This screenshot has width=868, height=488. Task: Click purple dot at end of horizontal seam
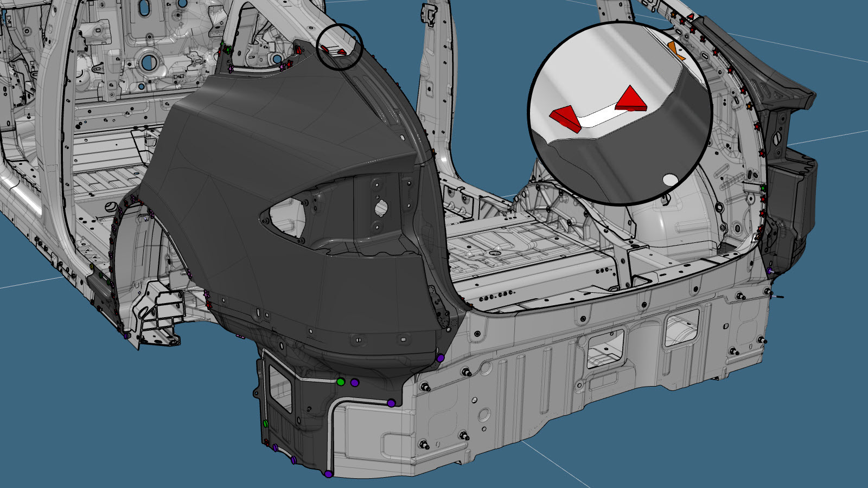[x=391, y=403]
